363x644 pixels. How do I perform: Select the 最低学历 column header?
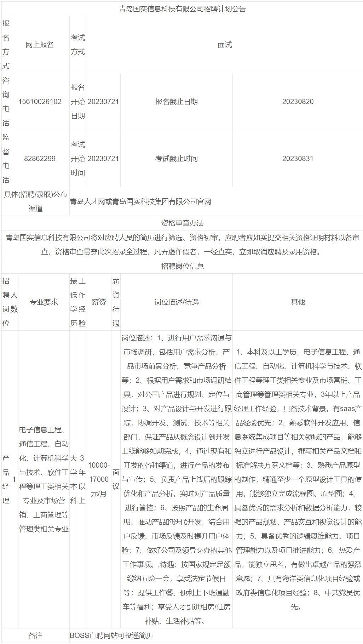[74, 302]
